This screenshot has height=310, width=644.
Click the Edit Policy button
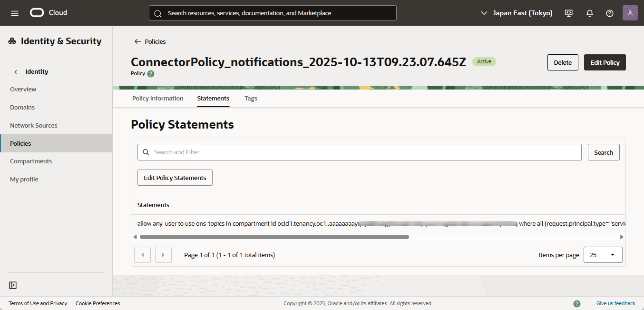tap(605, 62)
